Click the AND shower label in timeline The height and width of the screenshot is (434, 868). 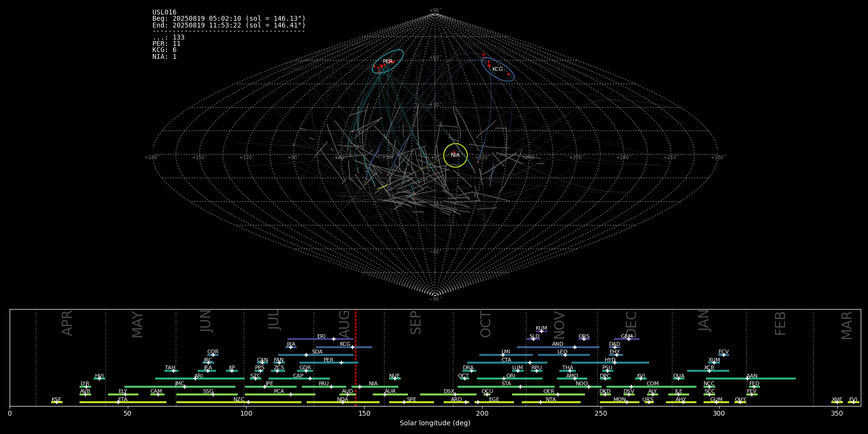coord(558,344)
